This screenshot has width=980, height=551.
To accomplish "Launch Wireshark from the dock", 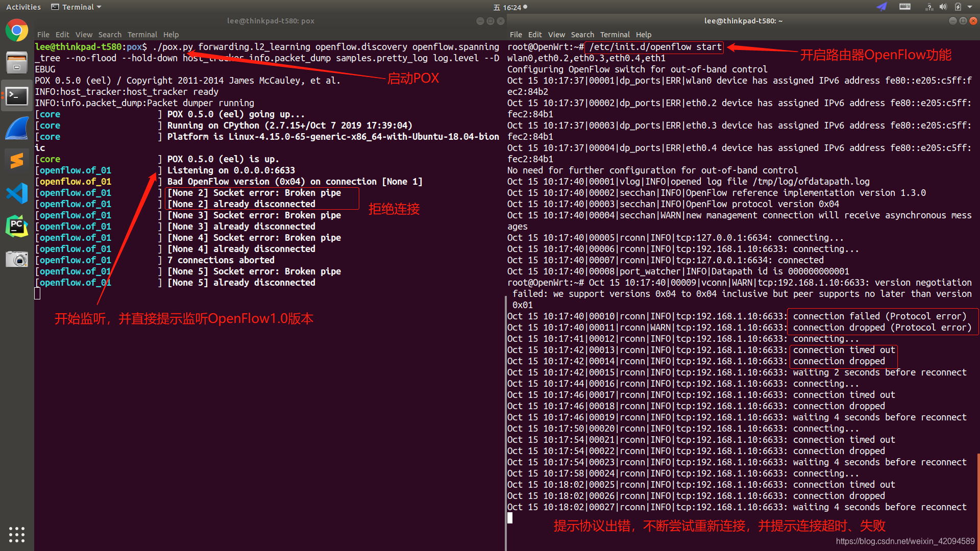I will coord(17,129).
